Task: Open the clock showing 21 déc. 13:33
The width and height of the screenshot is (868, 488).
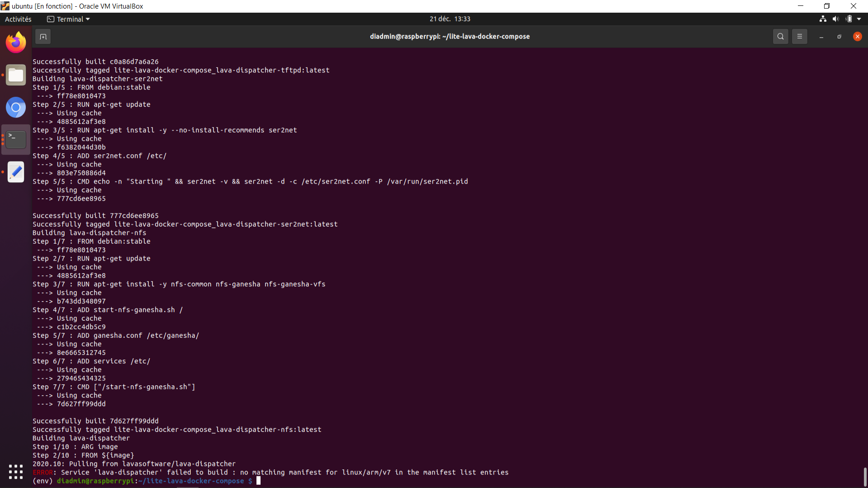Action: pos(450,19)
